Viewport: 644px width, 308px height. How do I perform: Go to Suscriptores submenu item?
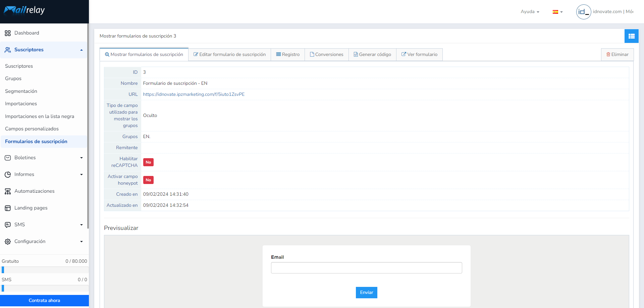point(19,66)
